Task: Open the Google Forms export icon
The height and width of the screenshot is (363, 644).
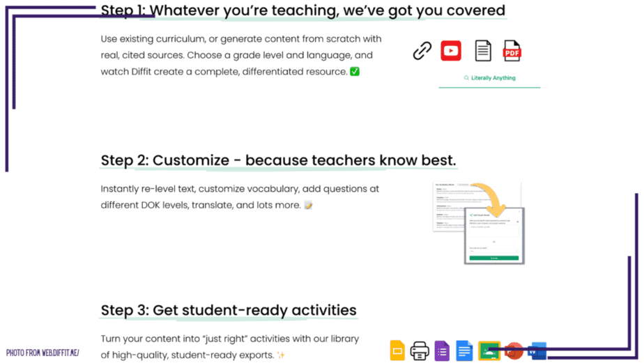Action: [x=442, y=350]
